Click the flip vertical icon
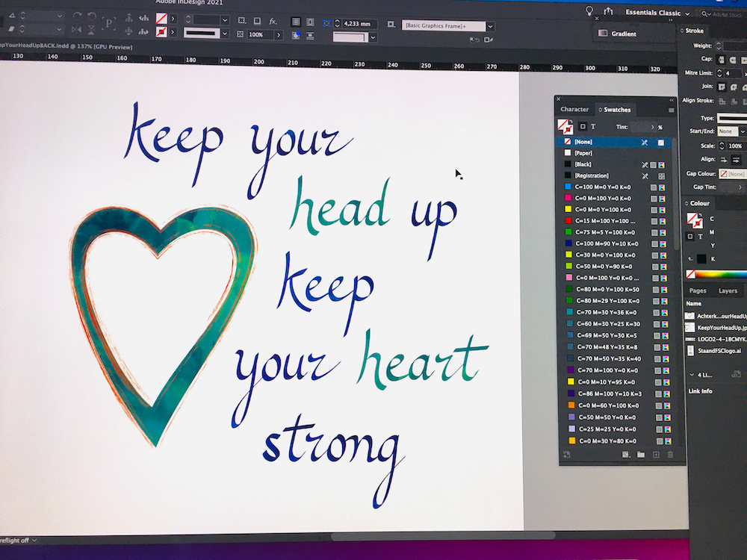 coord(91,31)
